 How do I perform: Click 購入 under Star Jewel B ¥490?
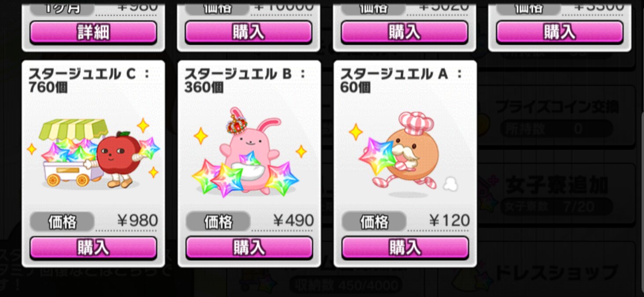[249, 248]
